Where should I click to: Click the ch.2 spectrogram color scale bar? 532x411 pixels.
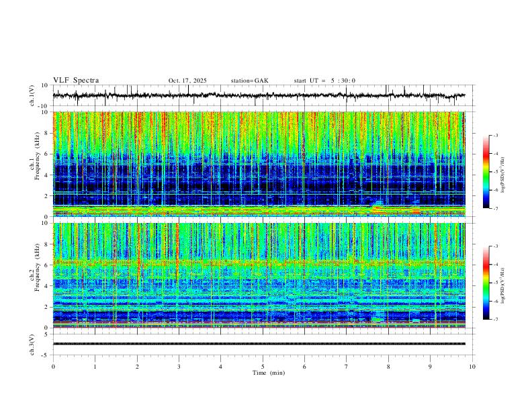(486, 283)
